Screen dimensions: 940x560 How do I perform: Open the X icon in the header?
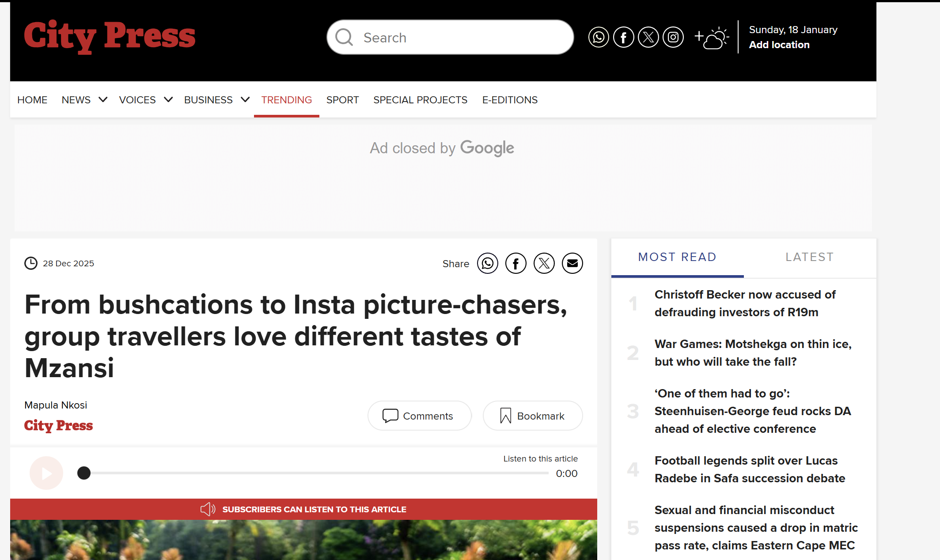pyautogui.click(x=648, y=38)
